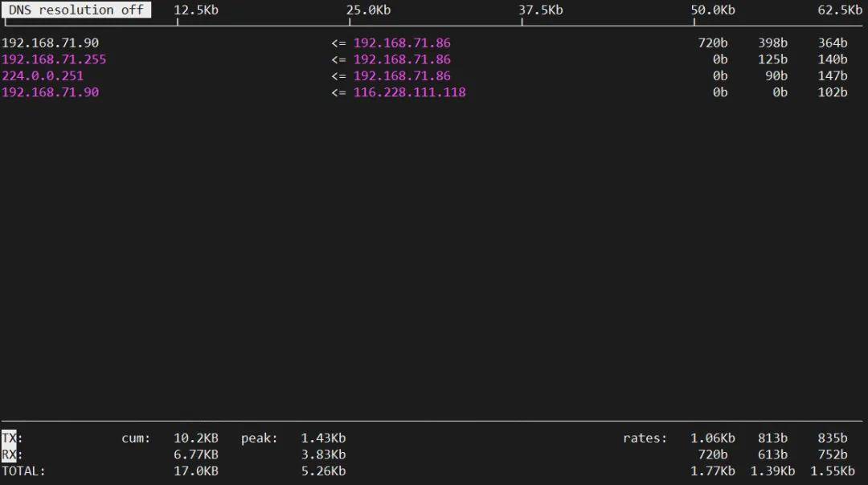Screen dimensions: 868x485
Task: Click the 10.2KB TX cumulative value
Action: click(195, 438)
